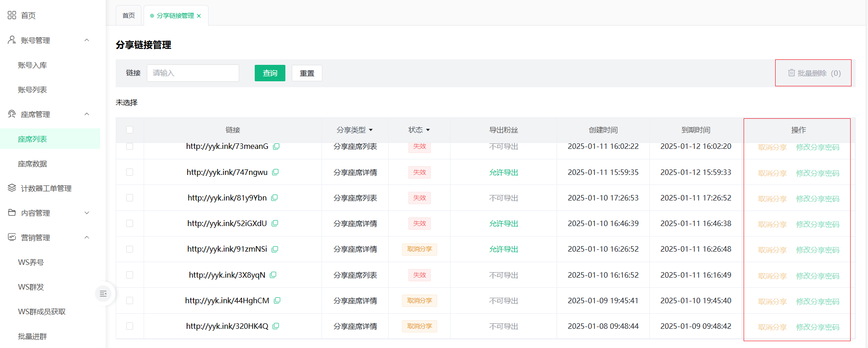Toggle the select-all checkbox in table header
Screen dimensions: 868x348
(130, 130)
